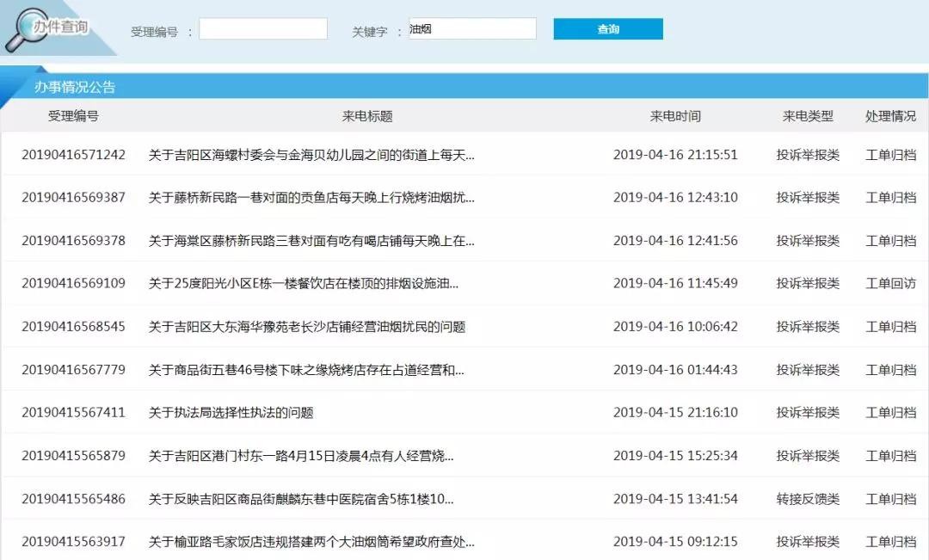Open complaint about 海螺村委会 and 金海贝幼儿园 street
The image size is (929, 560).
[311, 155]
